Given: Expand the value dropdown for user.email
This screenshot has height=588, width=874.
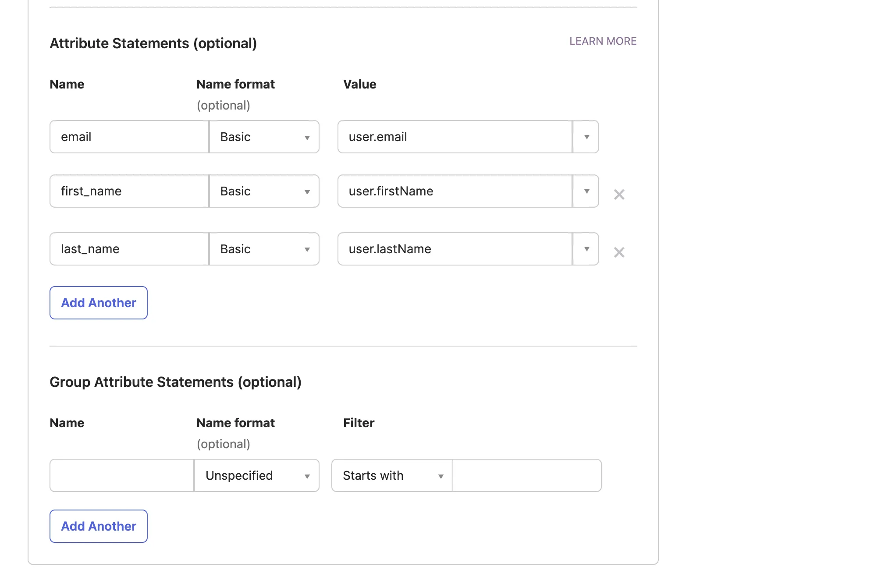Looking at the screenshot, I should tap(586, 137).
